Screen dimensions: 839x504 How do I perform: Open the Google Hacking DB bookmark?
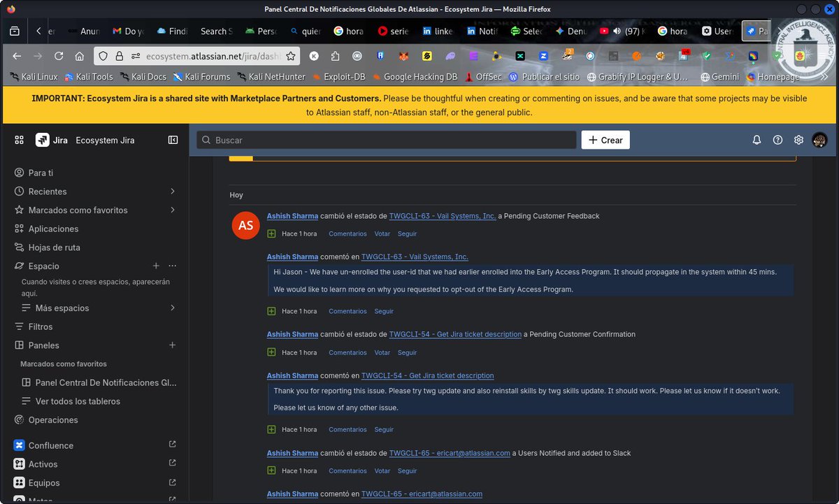coord(414,77)
